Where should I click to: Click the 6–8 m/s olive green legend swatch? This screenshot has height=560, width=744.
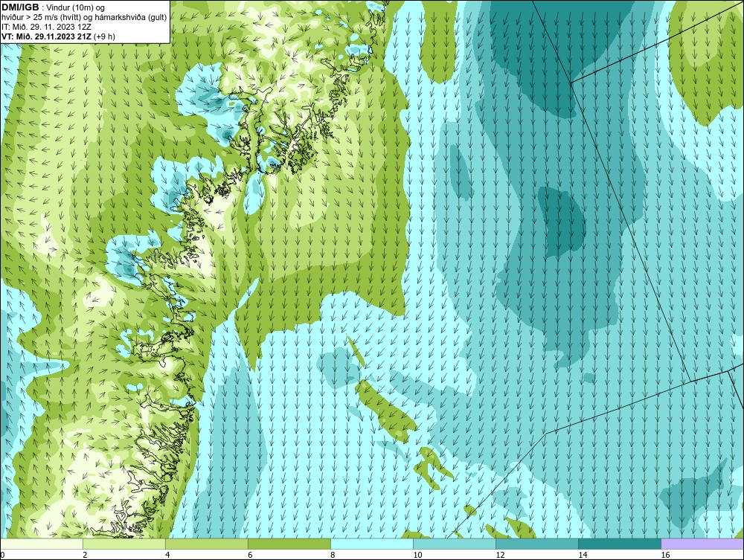289,544
